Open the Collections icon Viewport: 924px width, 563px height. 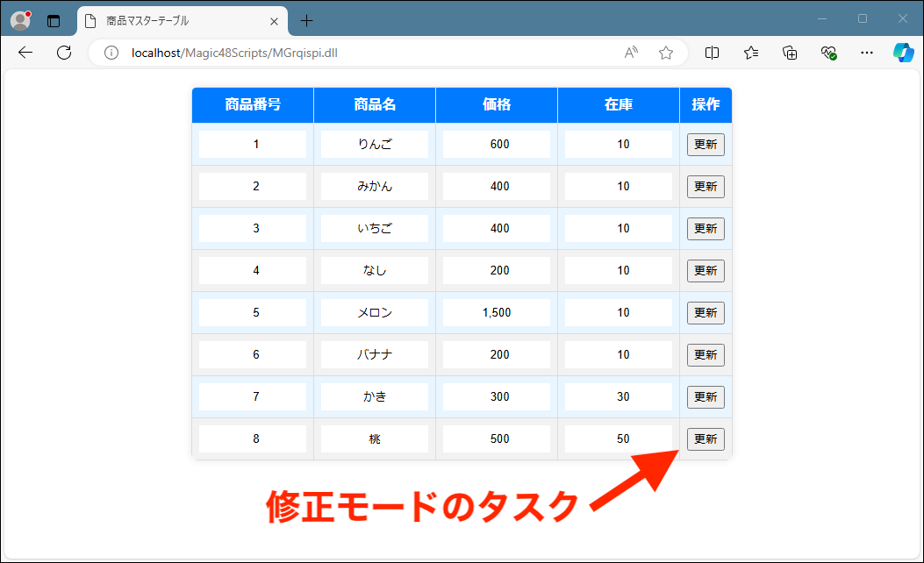point(790,53)
